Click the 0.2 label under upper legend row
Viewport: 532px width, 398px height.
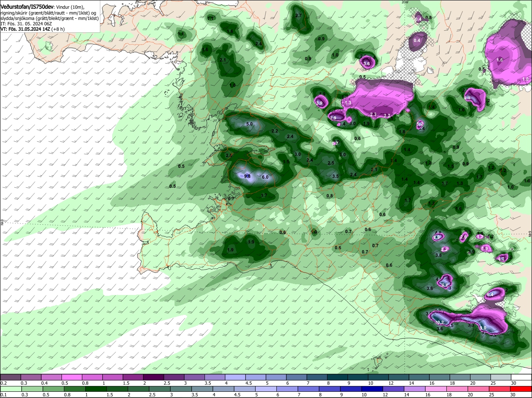(3, 383)
